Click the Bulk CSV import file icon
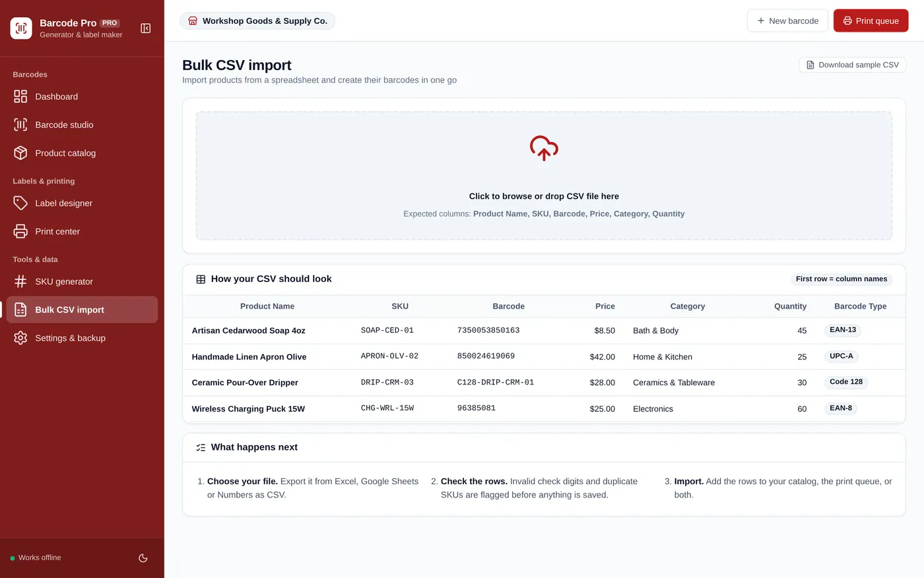The width and height of the screenshot is (924, 578). pos(20,310)
